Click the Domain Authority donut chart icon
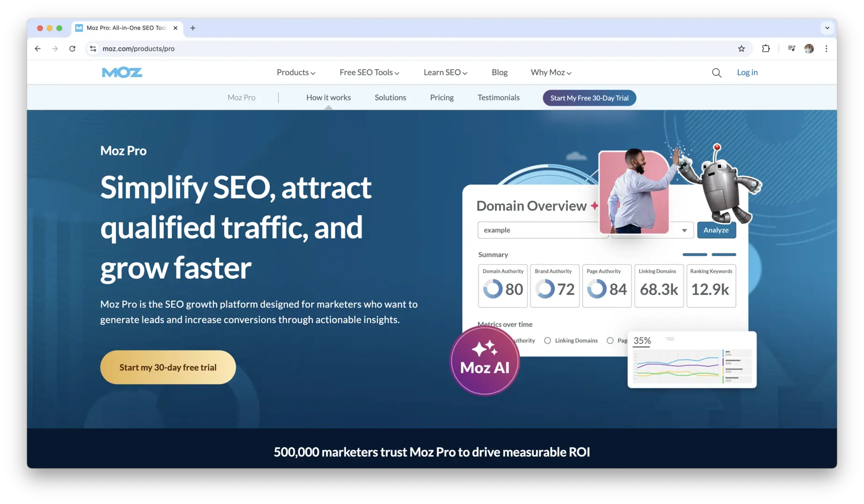Screen dimensions: 864x504 pos(493,289)
